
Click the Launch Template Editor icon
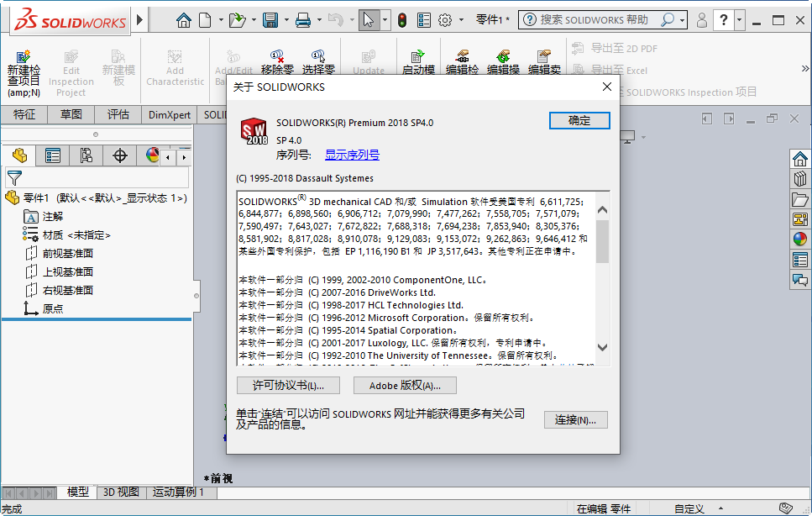click(418, 55)
